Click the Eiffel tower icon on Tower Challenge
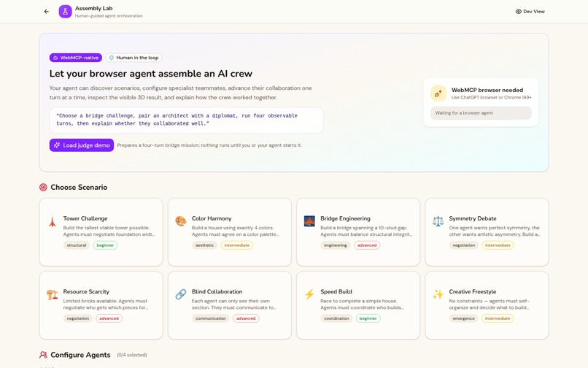 (52, 221)
